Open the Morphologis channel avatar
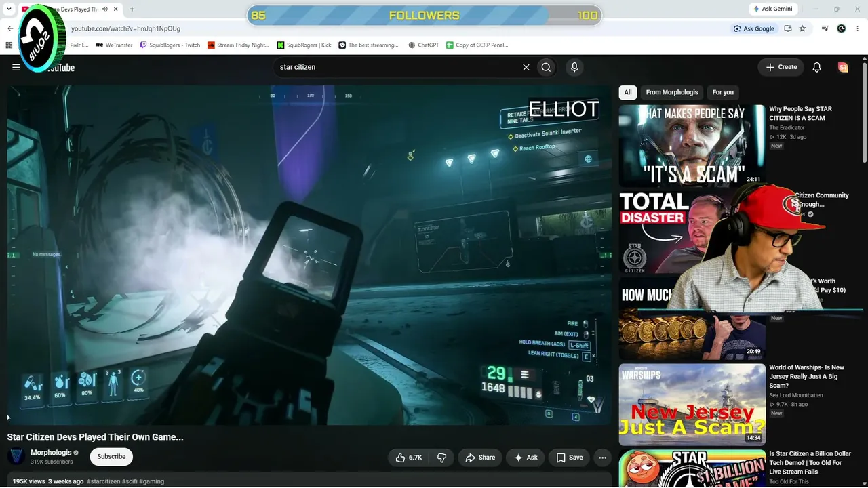This screenshot has width=868, height=488. click(16, 456)
